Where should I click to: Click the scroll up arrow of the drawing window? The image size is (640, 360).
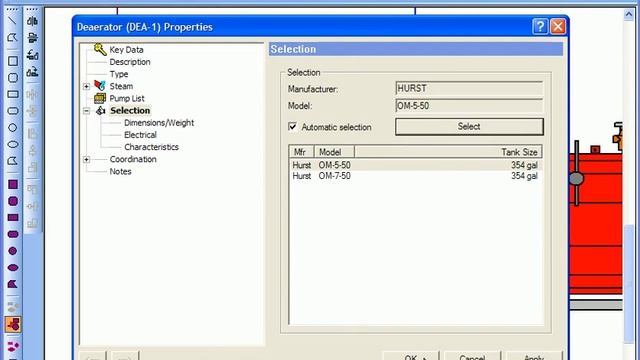tap(629, 15)
